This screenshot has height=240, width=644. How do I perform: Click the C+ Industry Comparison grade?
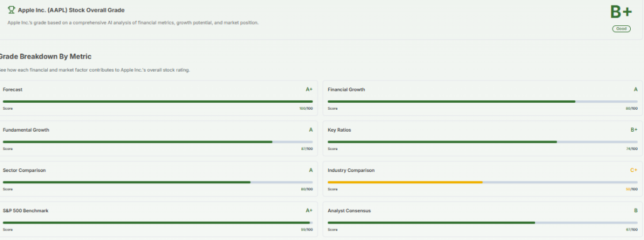(x=634, y=170)
